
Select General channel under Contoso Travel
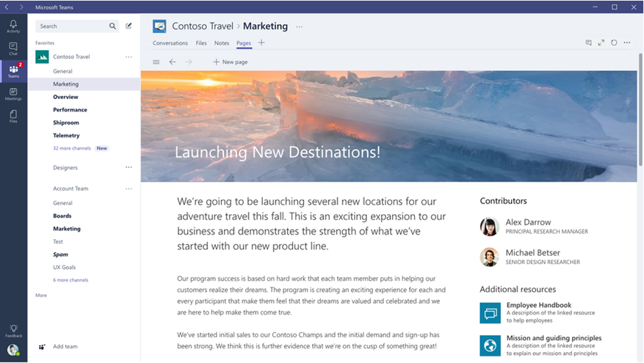point(62,71)
